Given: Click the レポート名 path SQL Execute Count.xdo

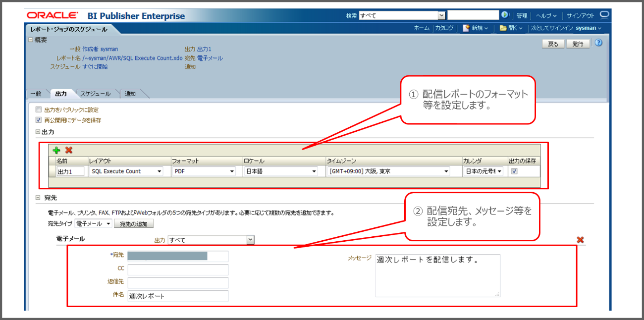Looking at the screenshot, I should coord(132,58).
